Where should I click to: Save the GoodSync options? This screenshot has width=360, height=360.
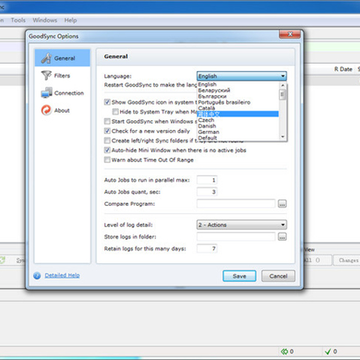(x=239, y=276)
